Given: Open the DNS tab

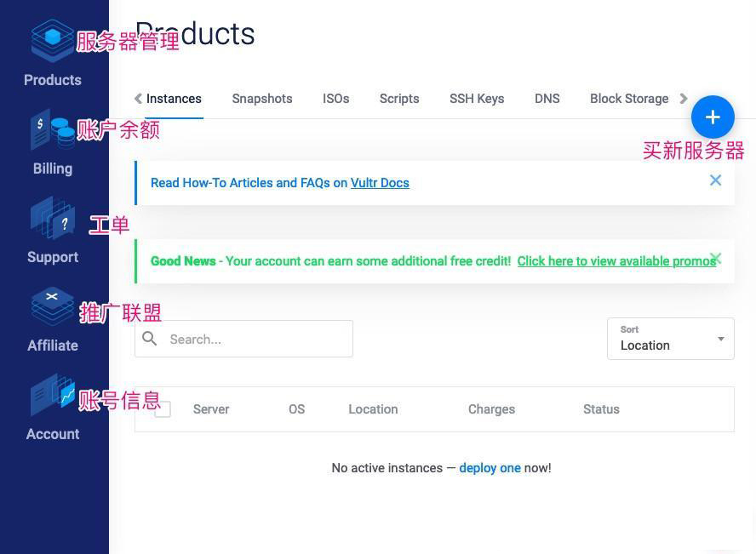Looking at the screenshot, I should tap(547, 99).
